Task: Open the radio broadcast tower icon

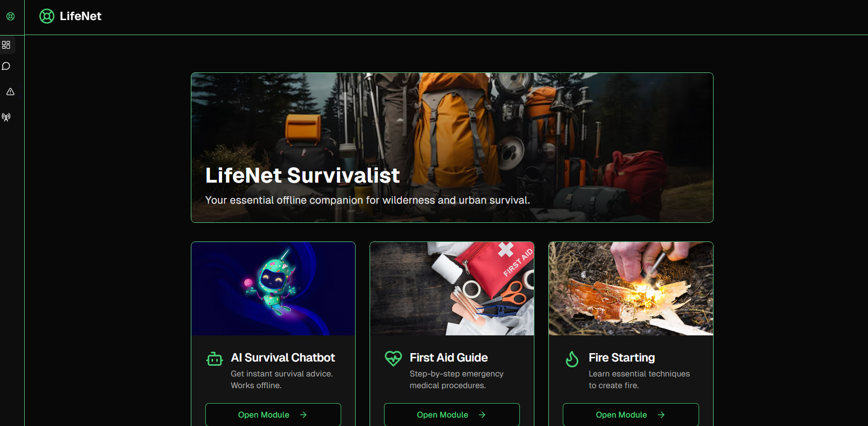Action: (x=6, y=117)
